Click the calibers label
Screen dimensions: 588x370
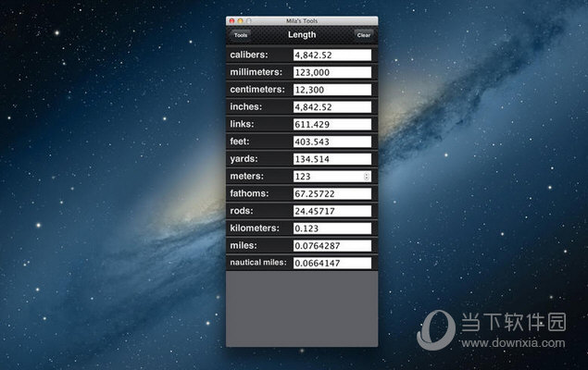pos(249,55)
